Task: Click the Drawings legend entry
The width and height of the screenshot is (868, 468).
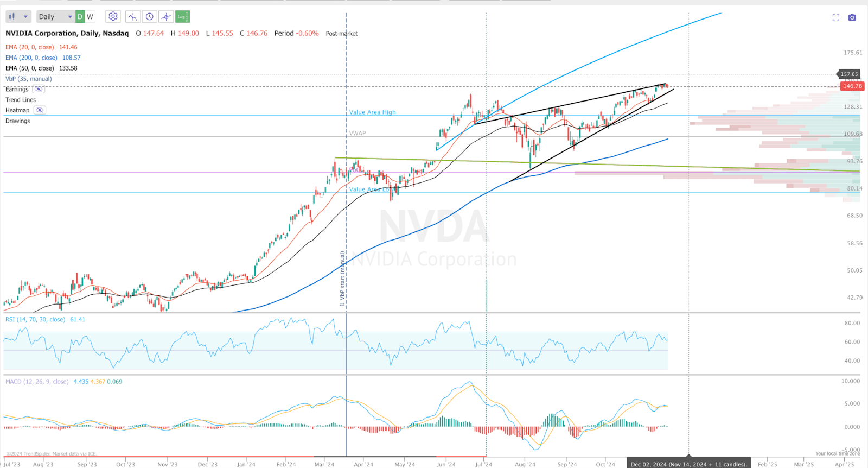Action: tap(18, 121)
